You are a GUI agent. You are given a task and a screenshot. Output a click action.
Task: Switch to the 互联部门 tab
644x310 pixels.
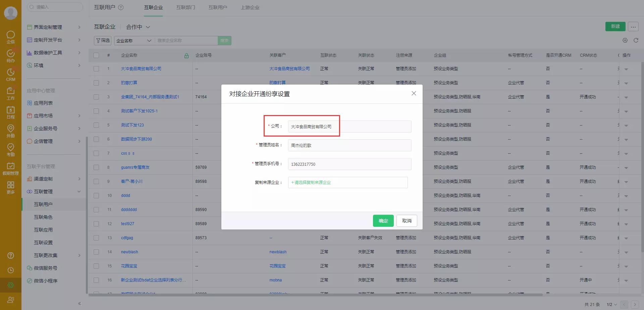[185, 7]
